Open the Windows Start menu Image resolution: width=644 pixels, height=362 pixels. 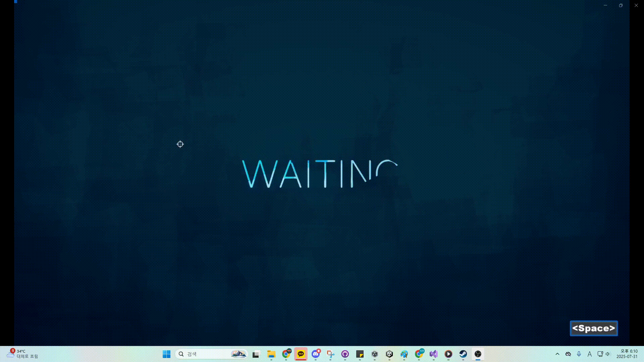(166, 354)
